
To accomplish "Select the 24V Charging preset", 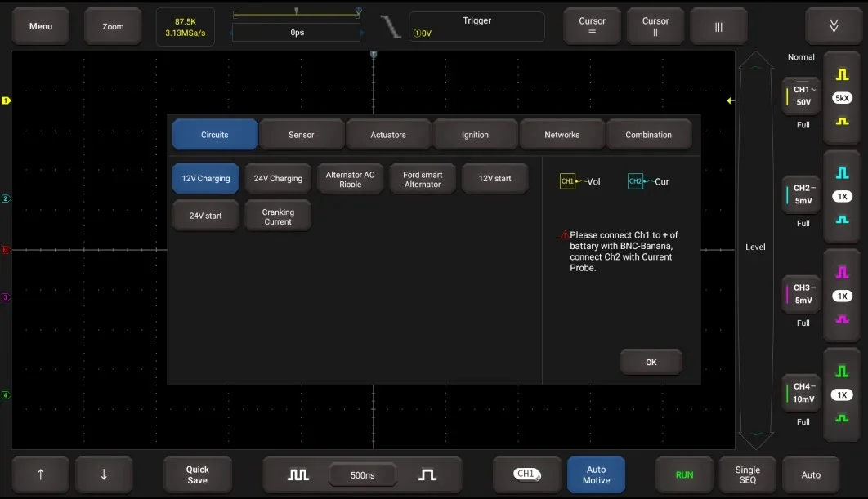I will 278,178.
